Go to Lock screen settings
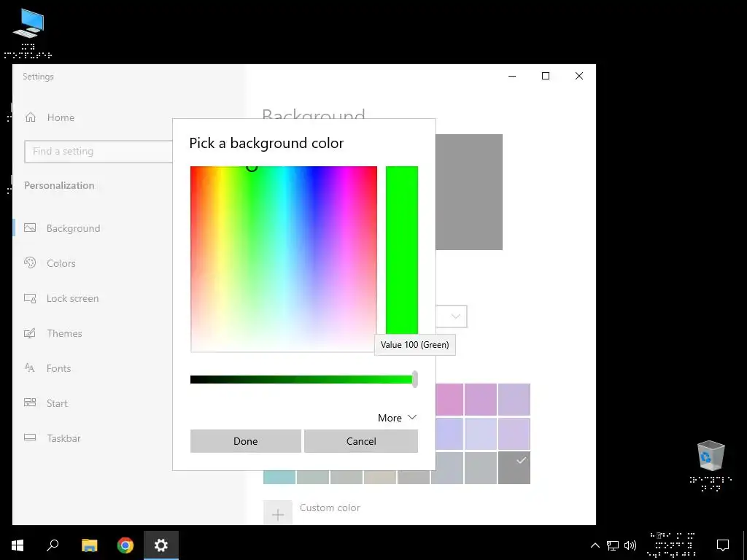The image size is (747, 560). [x=72, y=298]
